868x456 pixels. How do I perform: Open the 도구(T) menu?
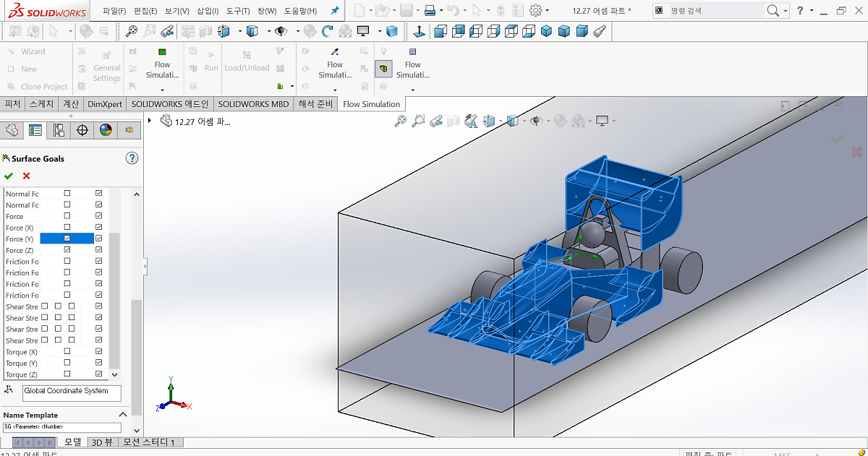(237, 11)
